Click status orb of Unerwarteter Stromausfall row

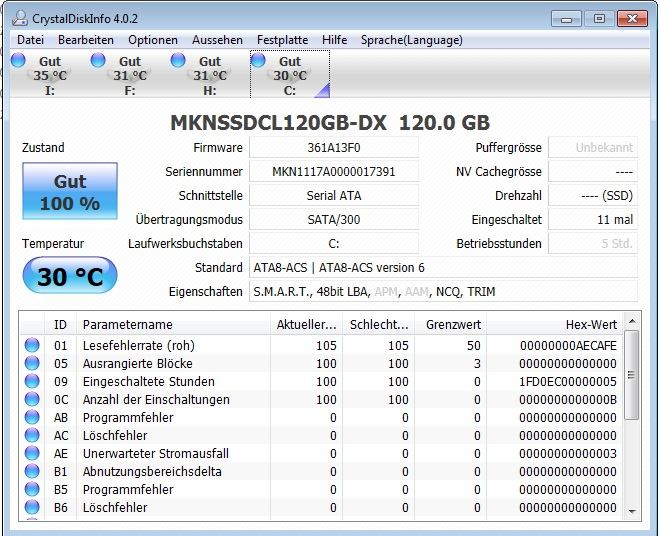32,453
